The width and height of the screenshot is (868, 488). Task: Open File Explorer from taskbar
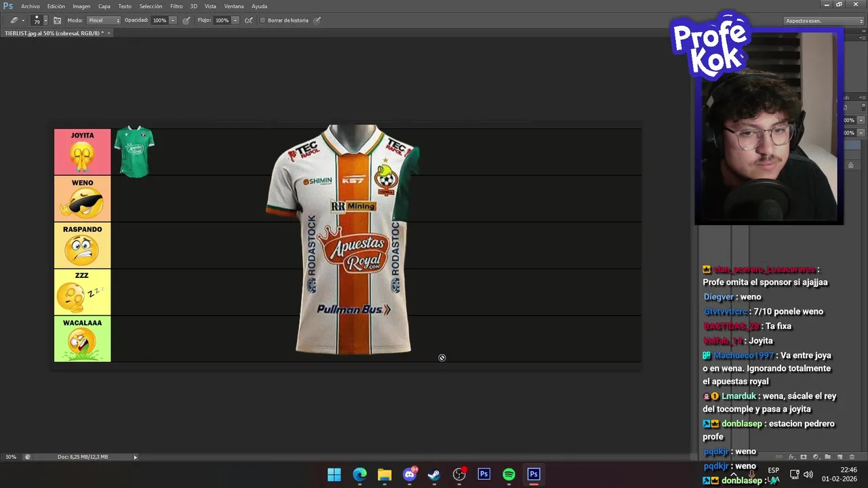384,474
